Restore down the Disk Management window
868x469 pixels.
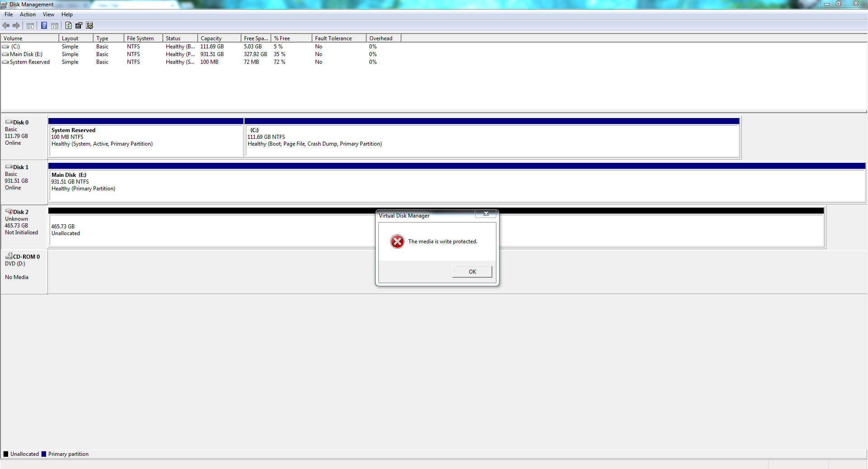838,4
